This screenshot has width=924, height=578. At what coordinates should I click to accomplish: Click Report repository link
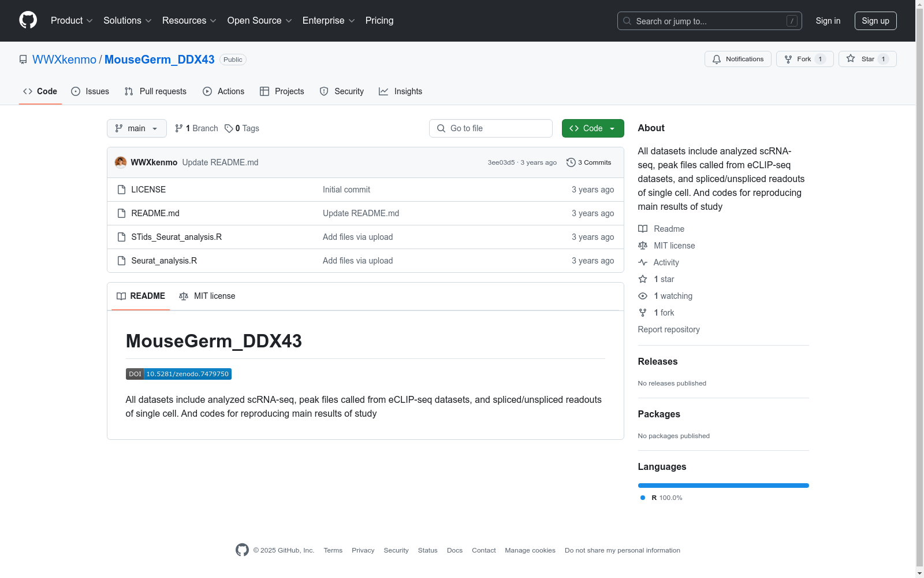point(669,329)
